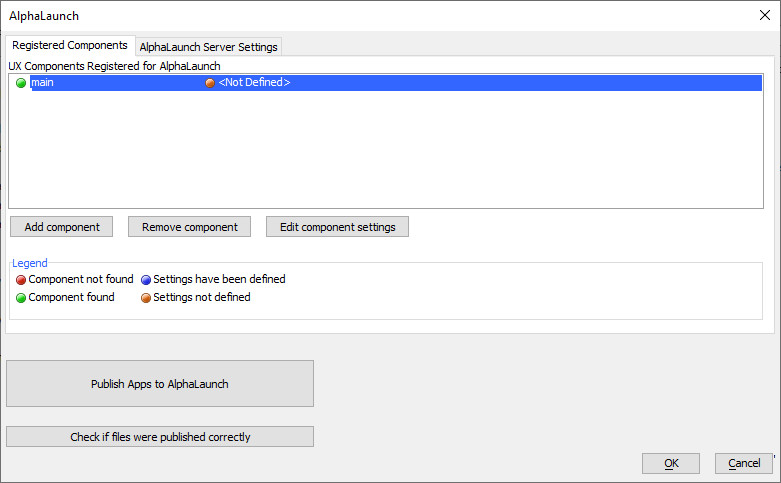Open Edit component settings
Viewport: 781px width, 483px height.
point(337,227)
